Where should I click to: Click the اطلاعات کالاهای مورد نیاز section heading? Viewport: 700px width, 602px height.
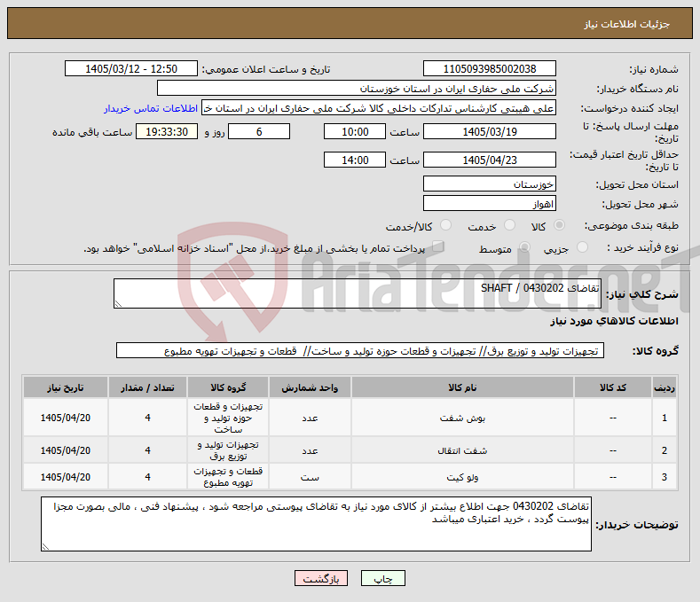click(x=614, y=321)
